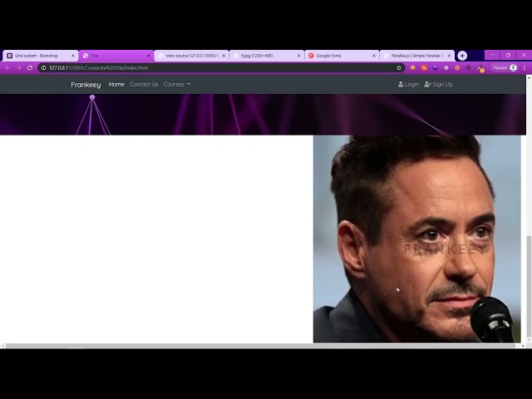The width and height of the screenshot is (532, 399).
Task: Go back with the browser back arrow
Action: point(7,68)
